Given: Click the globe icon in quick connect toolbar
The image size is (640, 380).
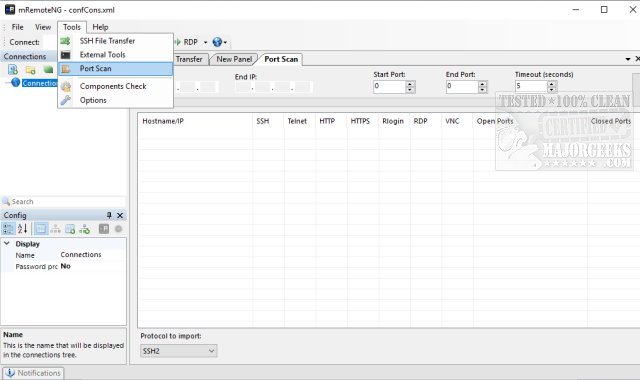Looking at the screenshot, I should tap(217, 42).
